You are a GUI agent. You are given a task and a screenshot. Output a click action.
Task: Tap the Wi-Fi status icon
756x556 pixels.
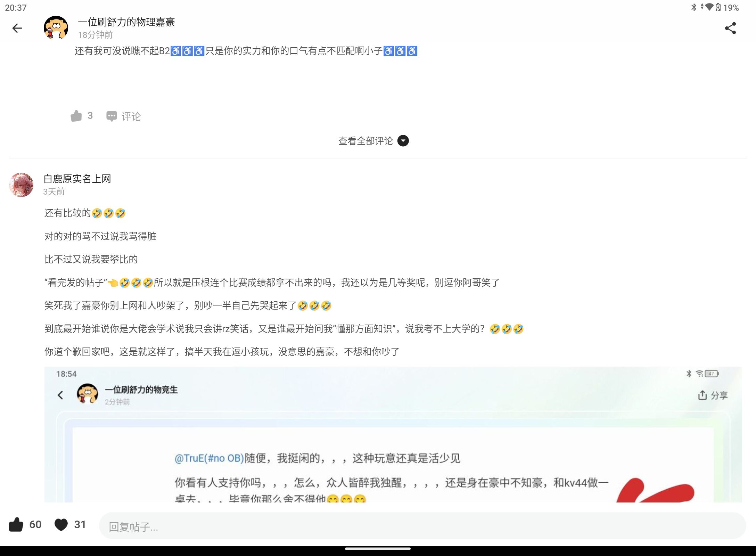709,7
